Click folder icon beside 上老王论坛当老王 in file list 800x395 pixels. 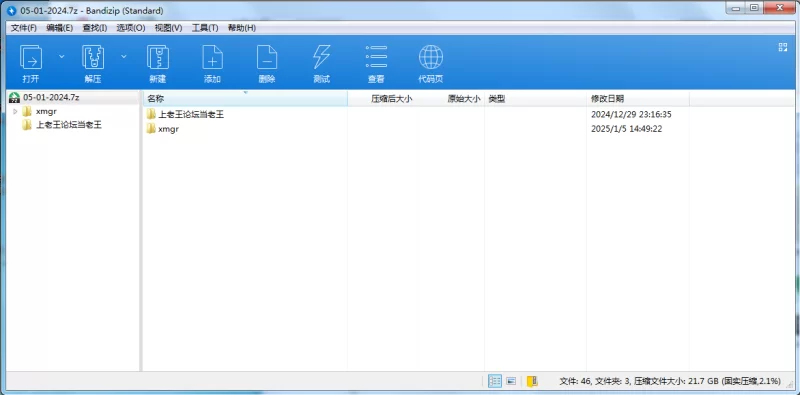[151, 114]
